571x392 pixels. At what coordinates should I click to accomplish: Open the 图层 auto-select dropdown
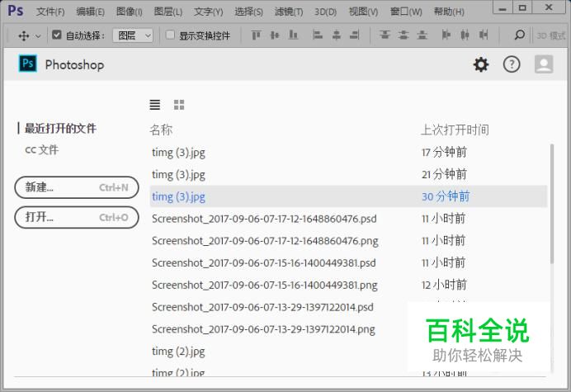pos(133,35)
